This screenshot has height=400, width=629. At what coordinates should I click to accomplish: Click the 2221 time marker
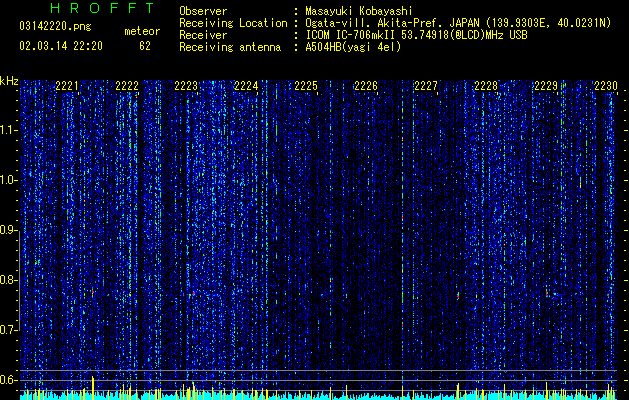click(x=67, y=86)
